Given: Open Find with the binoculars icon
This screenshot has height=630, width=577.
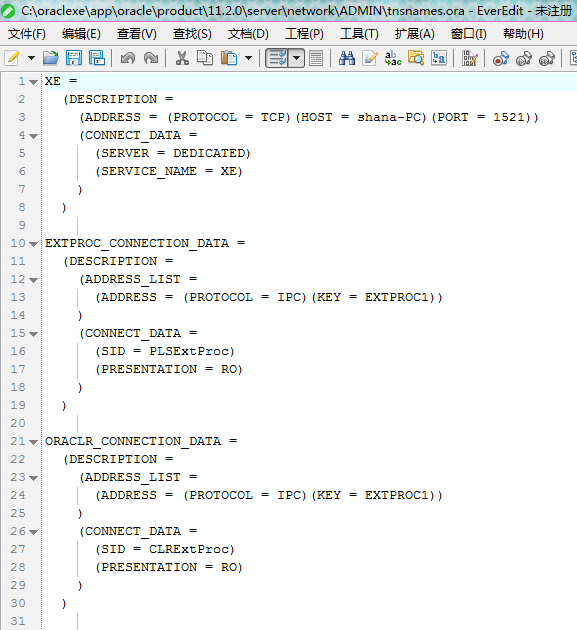Looking at the screenshot, I should point(347,58).
